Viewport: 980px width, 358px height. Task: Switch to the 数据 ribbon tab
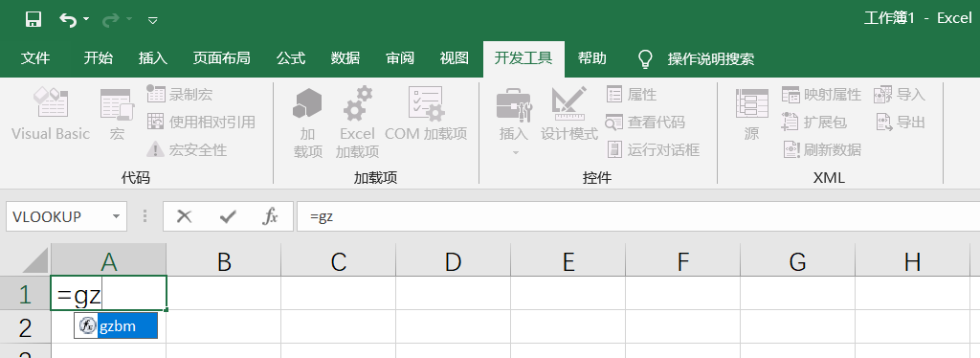tap(345, 58)
